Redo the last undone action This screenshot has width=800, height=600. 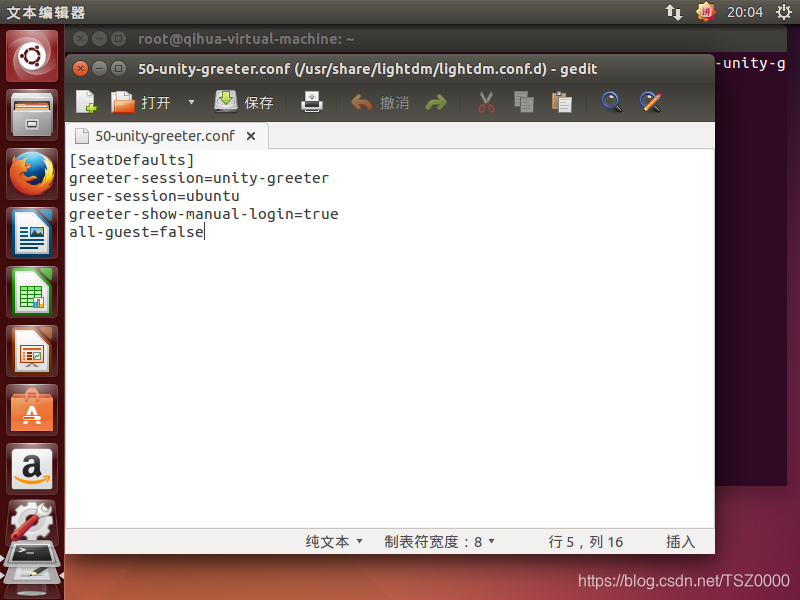[436, 103]
